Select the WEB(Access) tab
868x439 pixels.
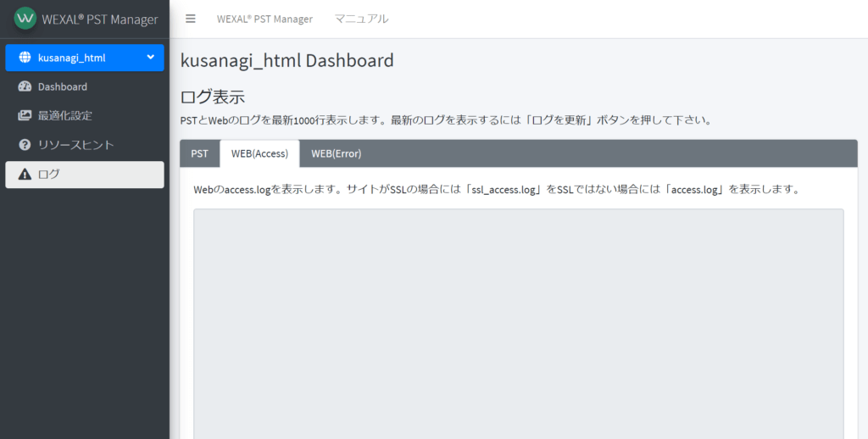(x=259, y=153)
